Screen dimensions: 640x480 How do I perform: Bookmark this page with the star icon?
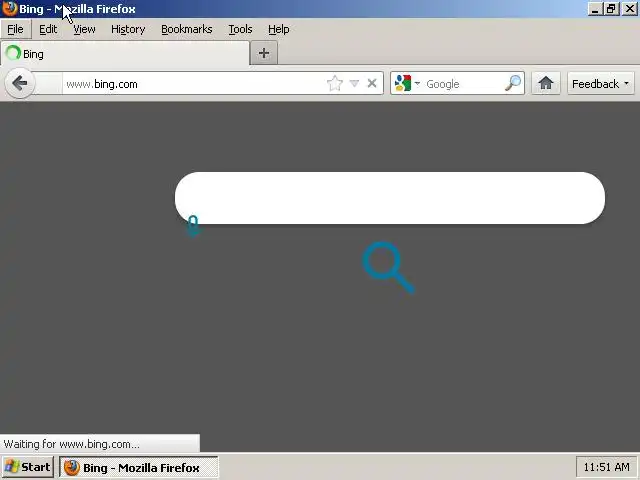[335, 84]
